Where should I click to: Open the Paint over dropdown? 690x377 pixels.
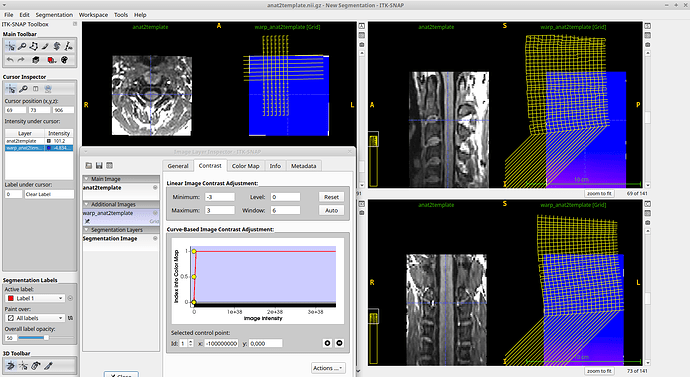tap(35, 318)
